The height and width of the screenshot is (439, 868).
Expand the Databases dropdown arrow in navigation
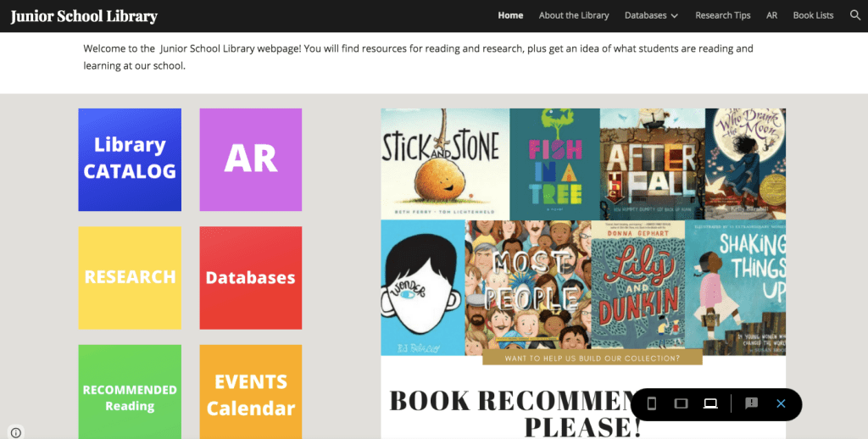(675, 16)
